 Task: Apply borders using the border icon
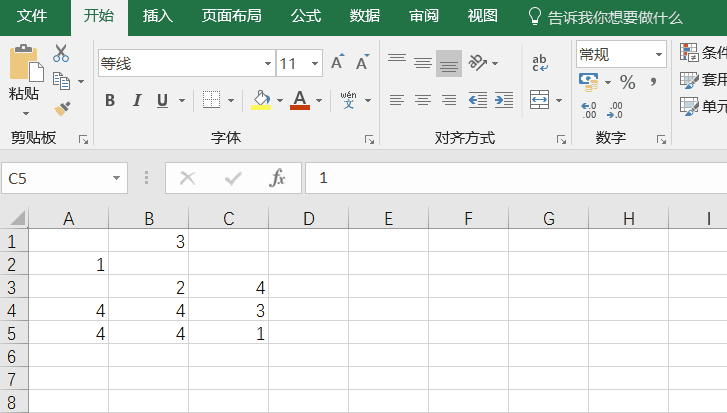[x=211, y=100]
